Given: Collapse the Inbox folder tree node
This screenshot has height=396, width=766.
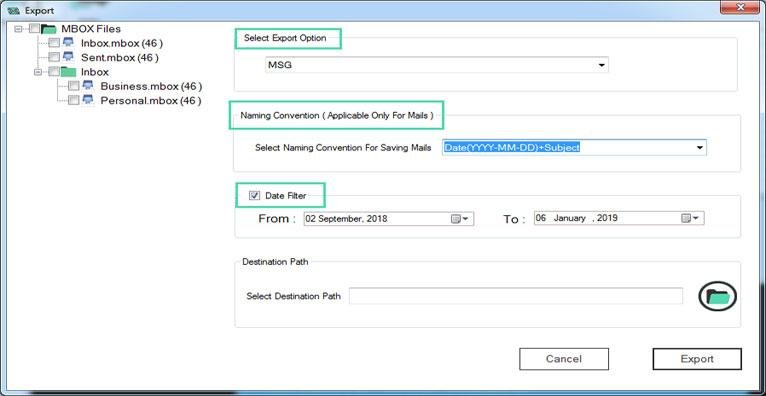Looking at the screenshot, I should tap(38, 72).
